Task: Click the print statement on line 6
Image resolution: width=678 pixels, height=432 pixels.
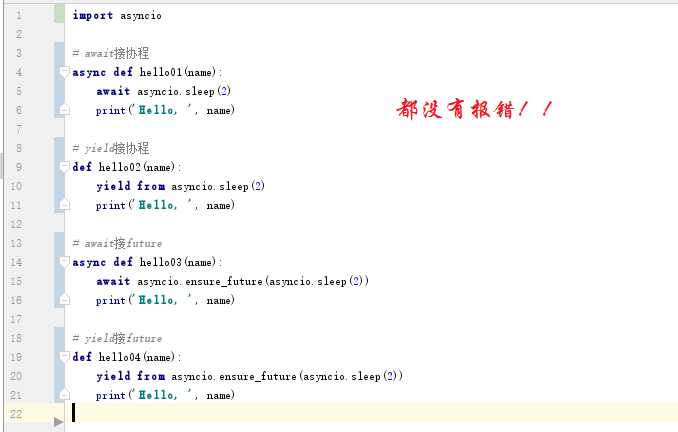Action: (x=165, y=110)
